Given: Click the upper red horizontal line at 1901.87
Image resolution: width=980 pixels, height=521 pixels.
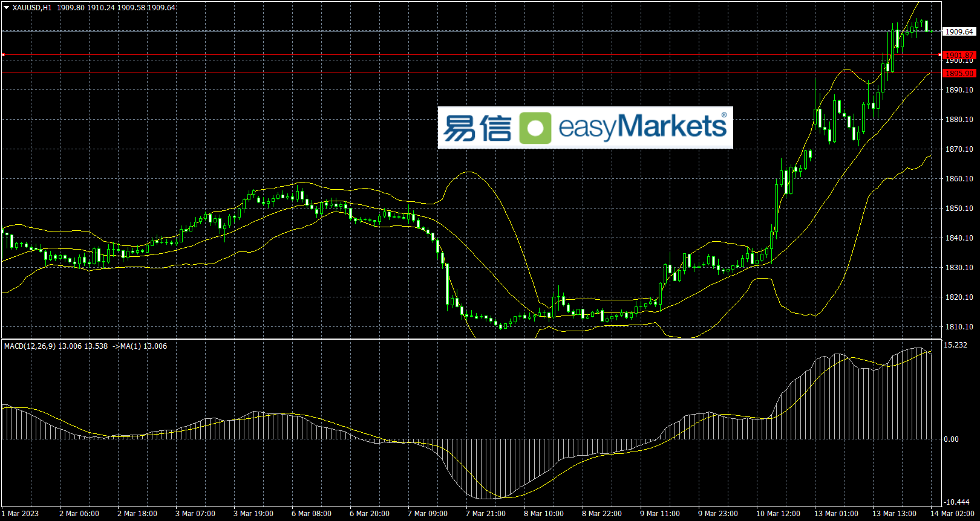Looking at the screenshot, I should coord(472,55).
